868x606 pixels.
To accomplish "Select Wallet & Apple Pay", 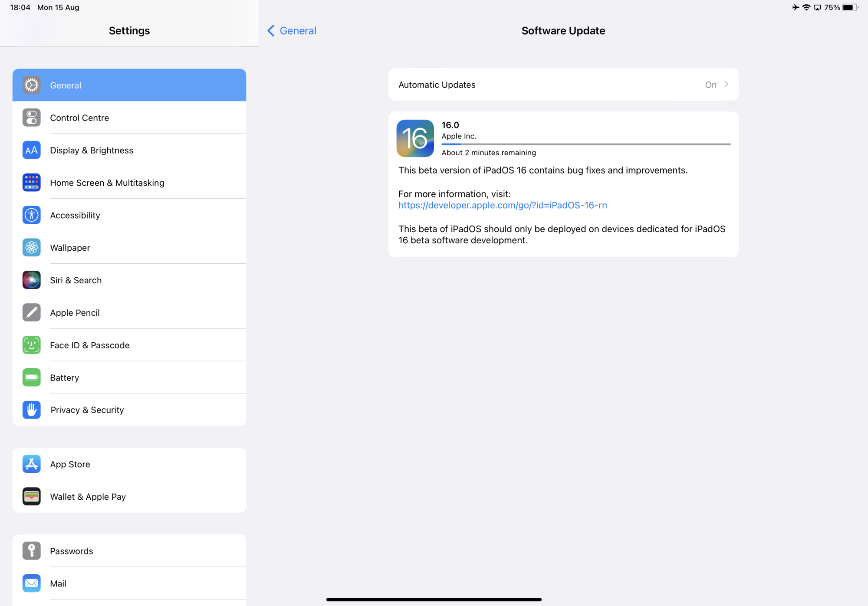I will click(x=129, y=497).
